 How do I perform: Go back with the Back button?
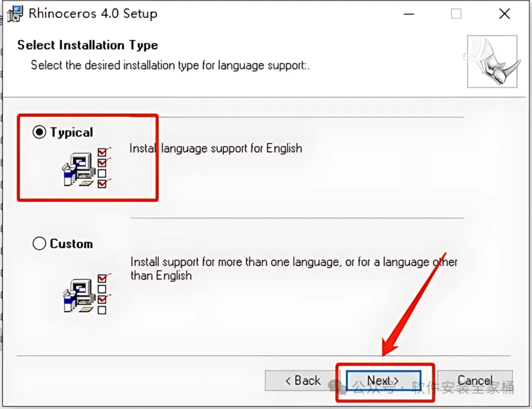302,380
